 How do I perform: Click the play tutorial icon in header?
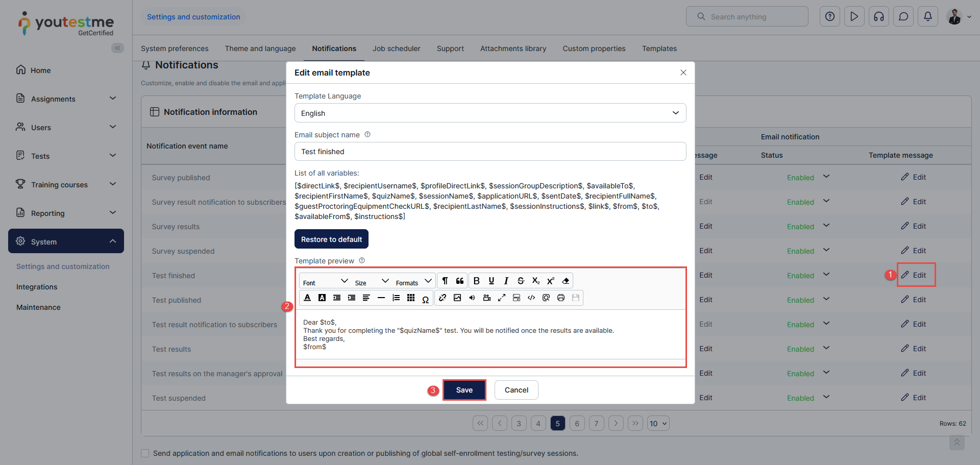(854, 16)
